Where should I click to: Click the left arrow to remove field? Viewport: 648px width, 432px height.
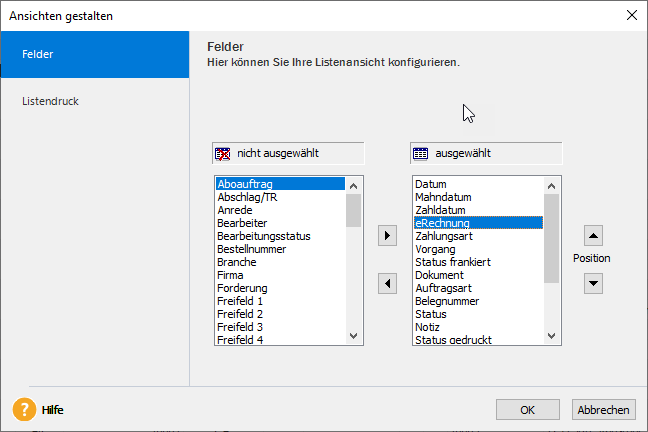pos(387,284)
